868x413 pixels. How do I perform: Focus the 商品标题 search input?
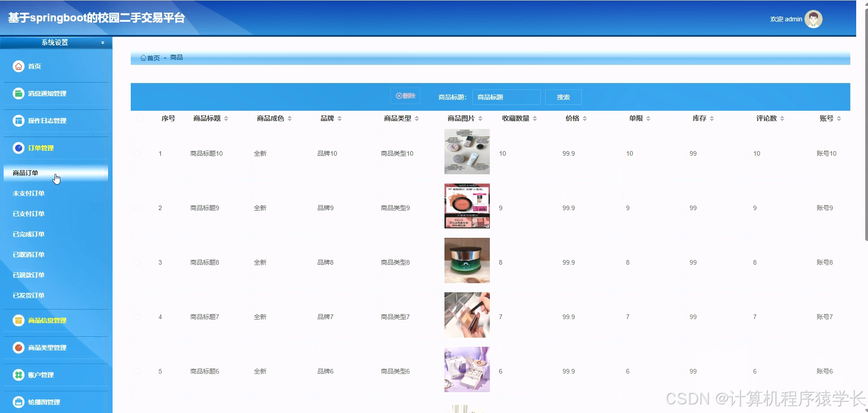coord(506,97)
